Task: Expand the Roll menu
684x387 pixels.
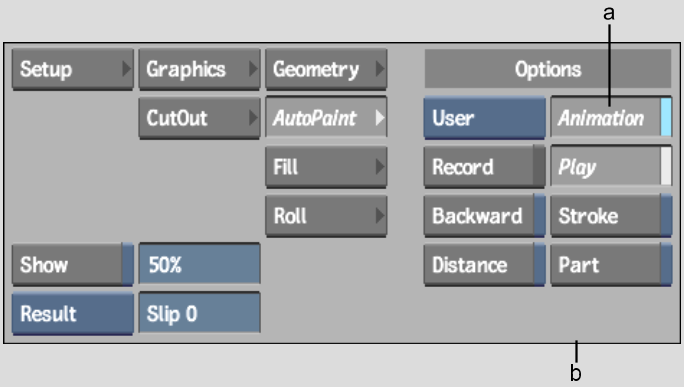Action: pyautogui.click(x=326, y=216)
